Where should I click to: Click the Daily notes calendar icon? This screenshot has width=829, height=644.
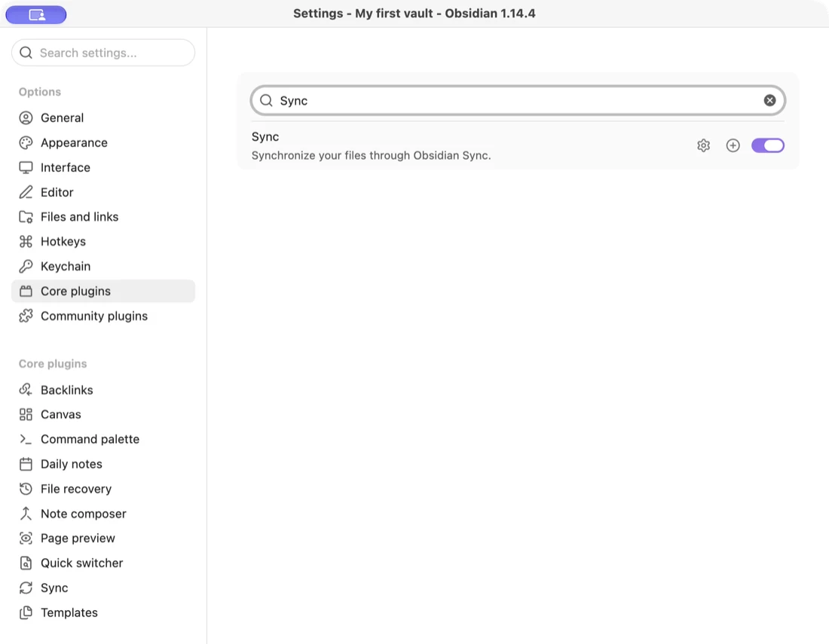(26, 464)
